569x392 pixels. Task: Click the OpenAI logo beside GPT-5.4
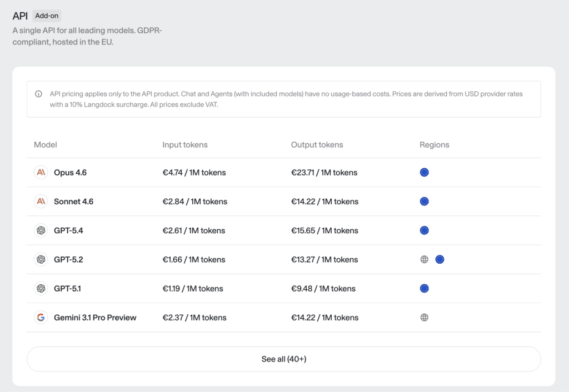coord(41,230)
